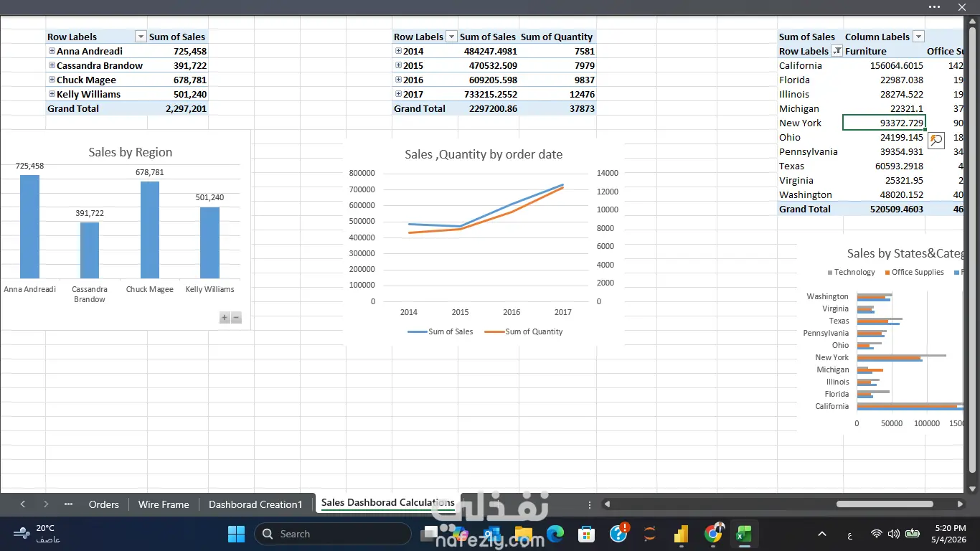Open Row Labels dropdown in the region pivot

click(141, 37)
